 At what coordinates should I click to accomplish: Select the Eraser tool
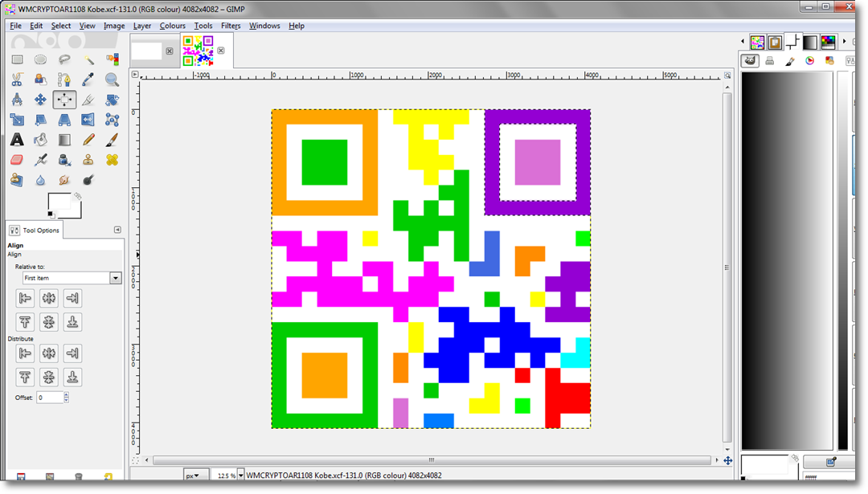[17, 160]
